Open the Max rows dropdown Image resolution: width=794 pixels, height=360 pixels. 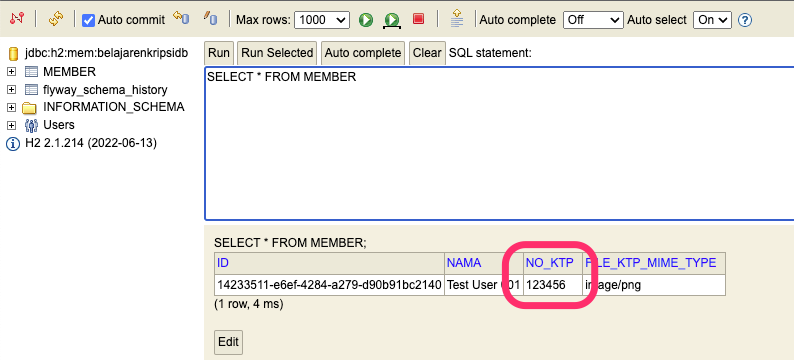click(x=322, y=20)
